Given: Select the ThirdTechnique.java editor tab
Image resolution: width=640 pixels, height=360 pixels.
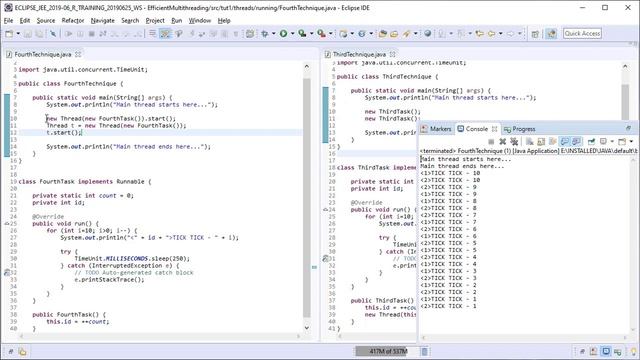Looking at the screenshot, I should (359, 54).
